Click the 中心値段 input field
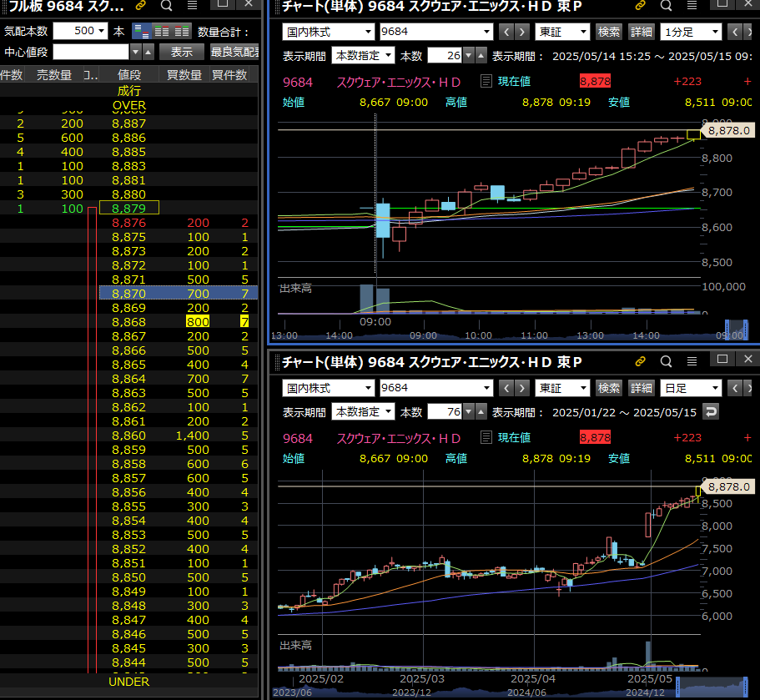The height and width of the screenshot is (700, 760). click(91, 52)
